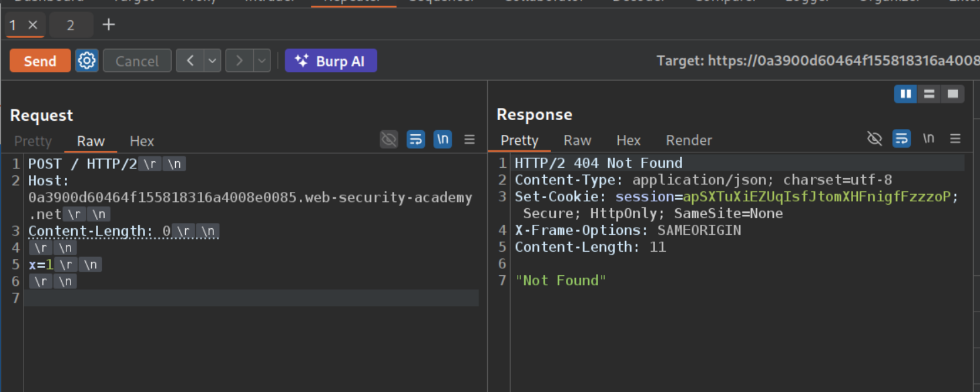
Task: Toggle non-printable characters in Response panel
Action: [928, 139]
